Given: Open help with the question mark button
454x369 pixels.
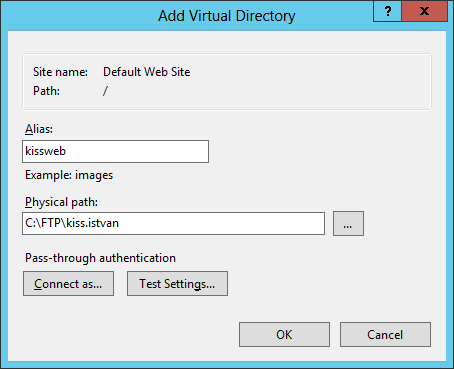Looking at the screenshot, I should (x=387, y=11).
